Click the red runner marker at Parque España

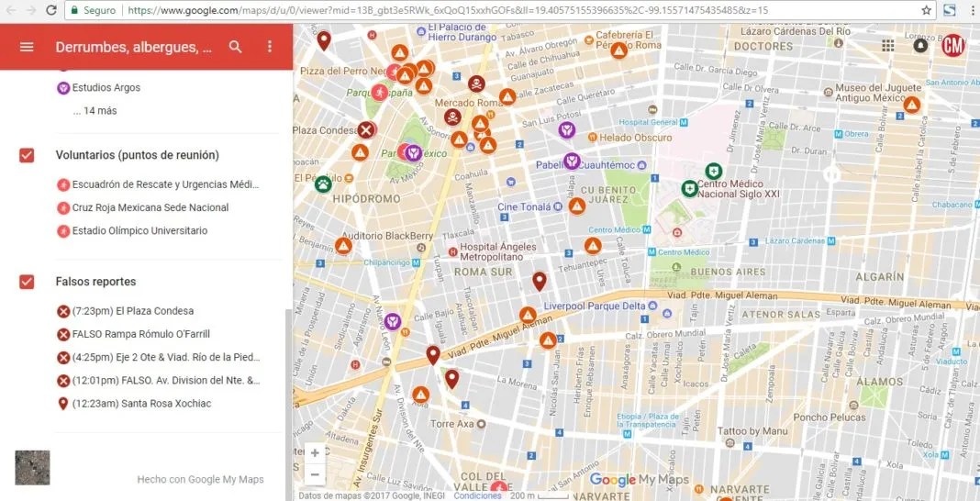[x=379, y=93]
